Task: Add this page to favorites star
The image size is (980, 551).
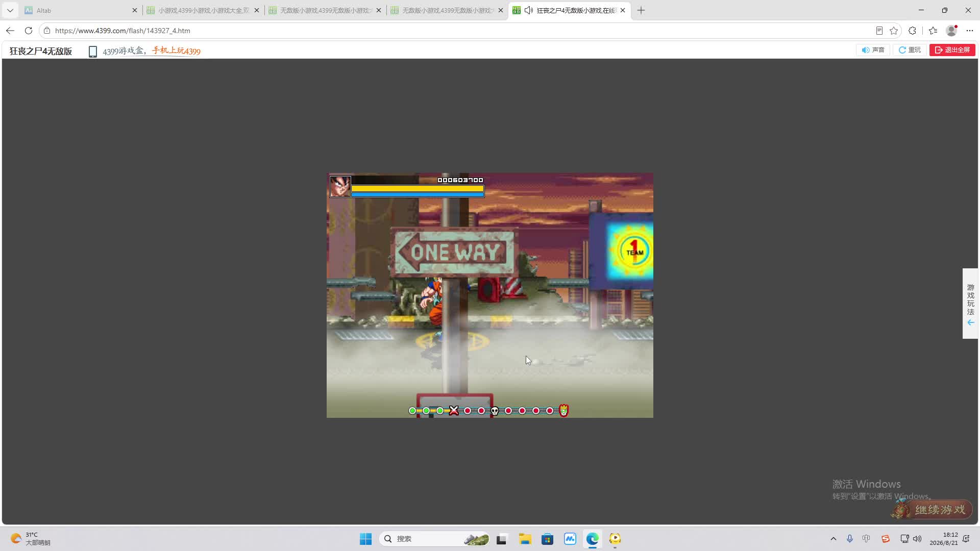Action: pos(894,31)
